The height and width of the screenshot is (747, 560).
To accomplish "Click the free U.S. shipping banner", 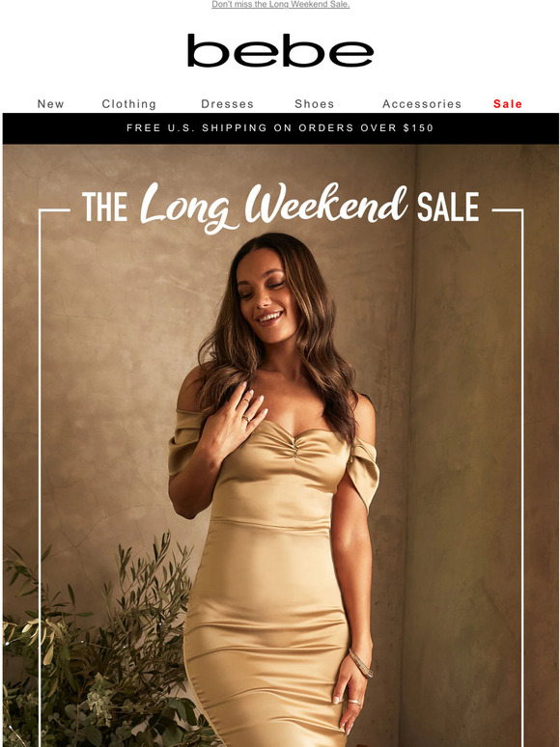I will (280, 128).
